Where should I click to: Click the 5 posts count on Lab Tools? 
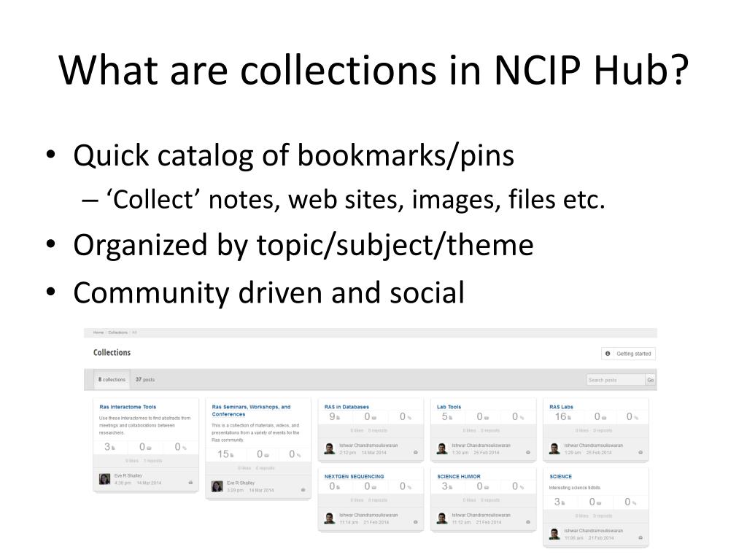click(x=447, y=416)
